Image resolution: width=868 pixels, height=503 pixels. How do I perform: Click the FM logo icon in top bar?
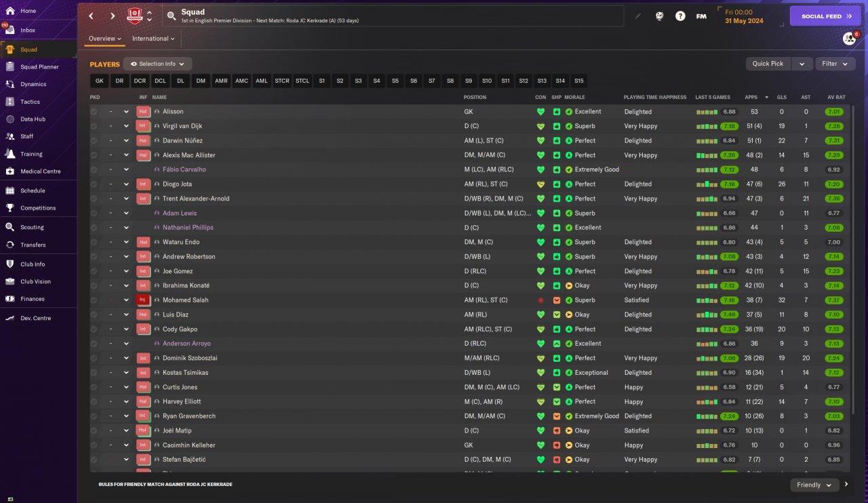(x=701, y=16)
